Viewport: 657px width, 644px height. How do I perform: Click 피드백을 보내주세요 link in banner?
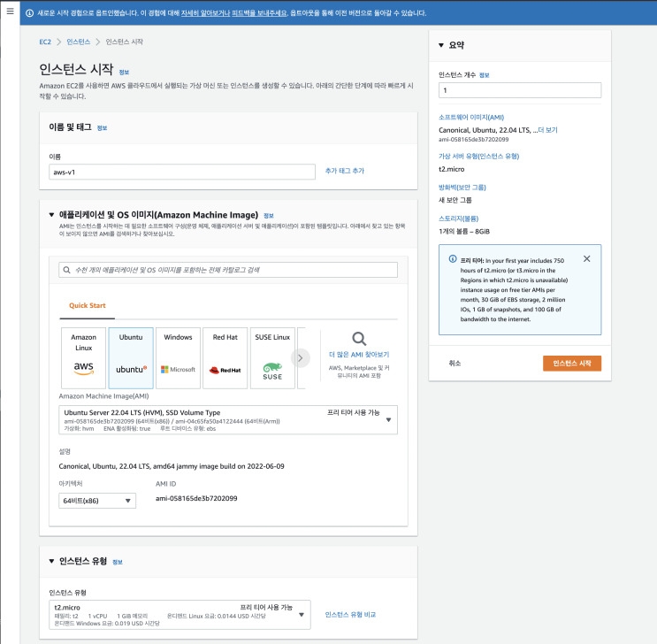(259, 13)
